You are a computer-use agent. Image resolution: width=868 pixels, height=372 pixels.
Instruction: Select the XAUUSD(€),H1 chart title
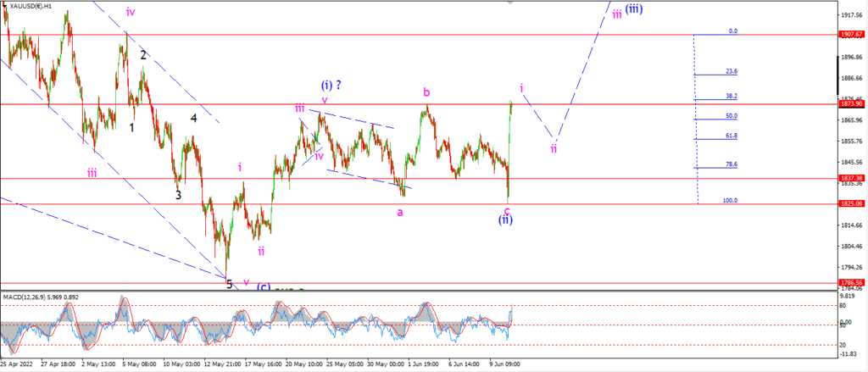pyautogui.click(x=31, y=6)
